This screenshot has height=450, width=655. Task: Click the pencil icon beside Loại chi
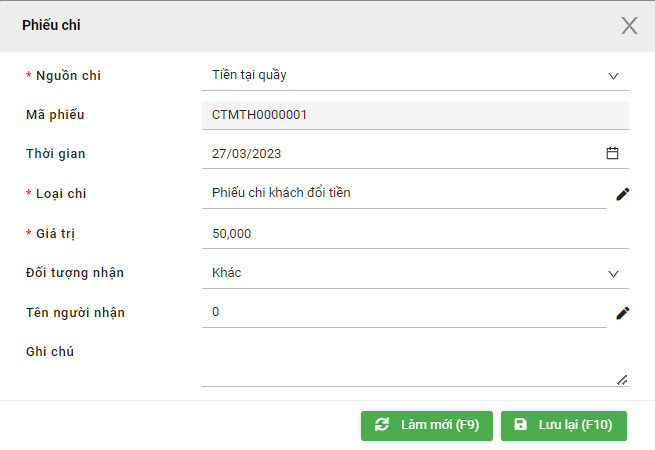click(622, 194)
